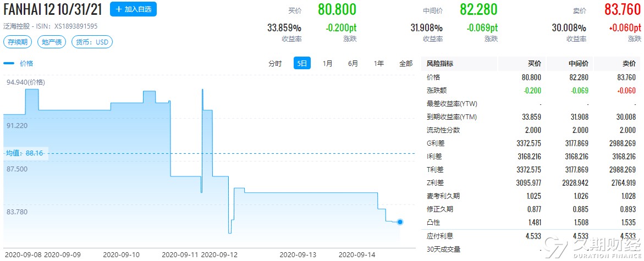
Task: Click the 2020-09-13 date axis label
Action: pyautogui.click(x=298, y=255)
